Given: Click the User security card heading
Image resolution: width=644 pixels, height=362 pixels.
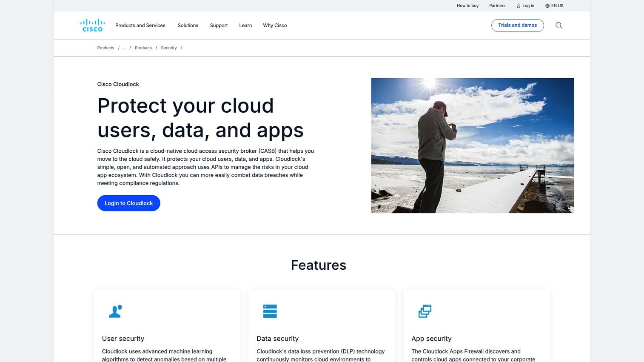Looking at the screenshot, I should point(123,339).
